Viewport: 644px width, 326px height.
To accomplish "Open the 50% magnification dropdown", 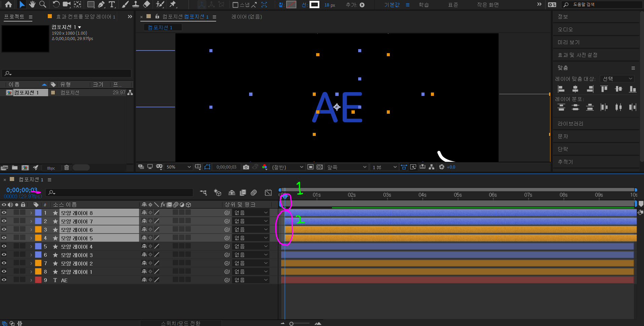I will 178,167.
